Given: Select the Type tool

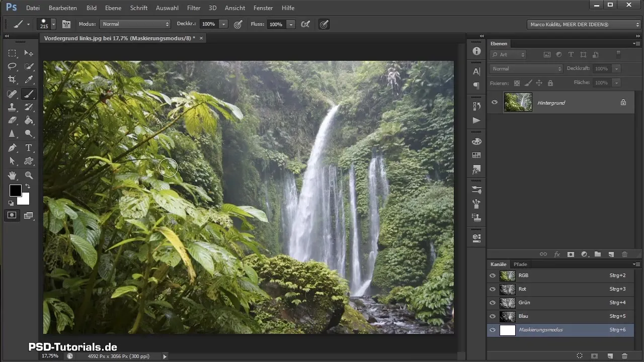Looking at the screenshot, I should point(29,148).
